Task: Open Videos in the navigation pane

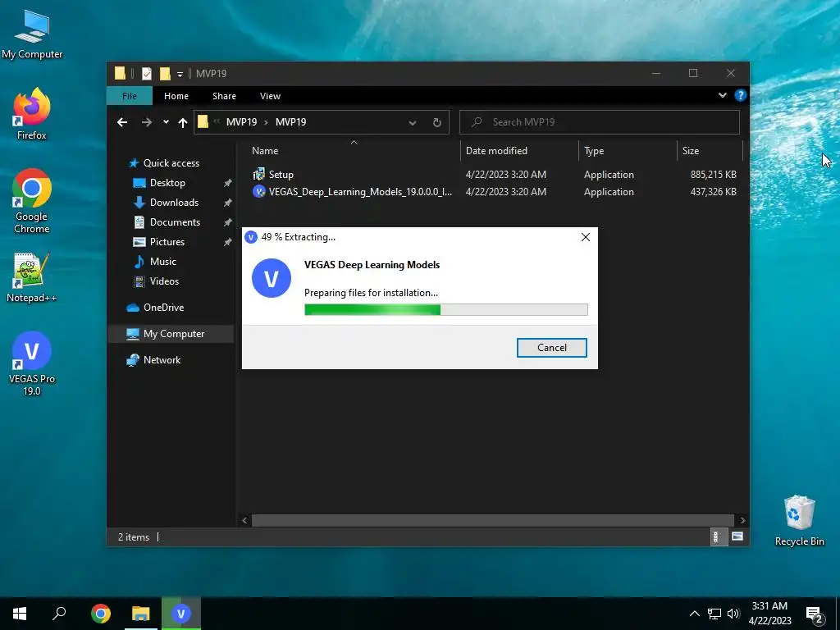Action: click(164, 281)
